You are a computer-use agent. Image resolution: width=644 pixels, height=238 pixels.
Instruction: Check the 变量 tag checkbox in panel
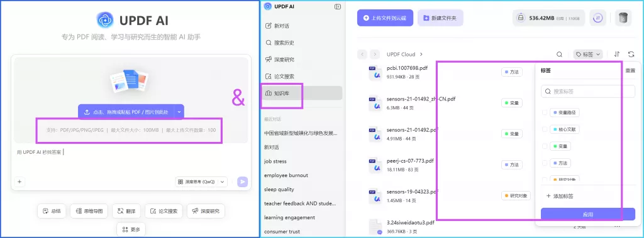(x=545, y=146)
